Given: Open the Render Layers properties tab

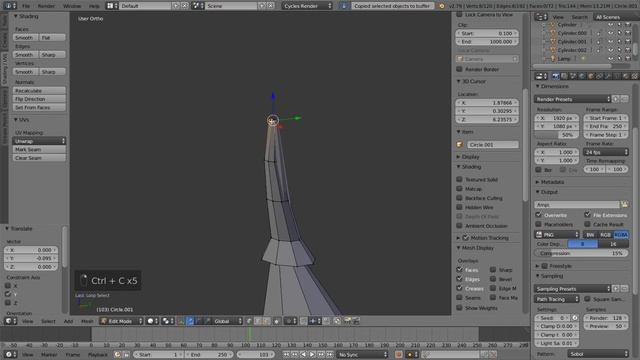Looking at the screenshot, I should tap(564, 76).
